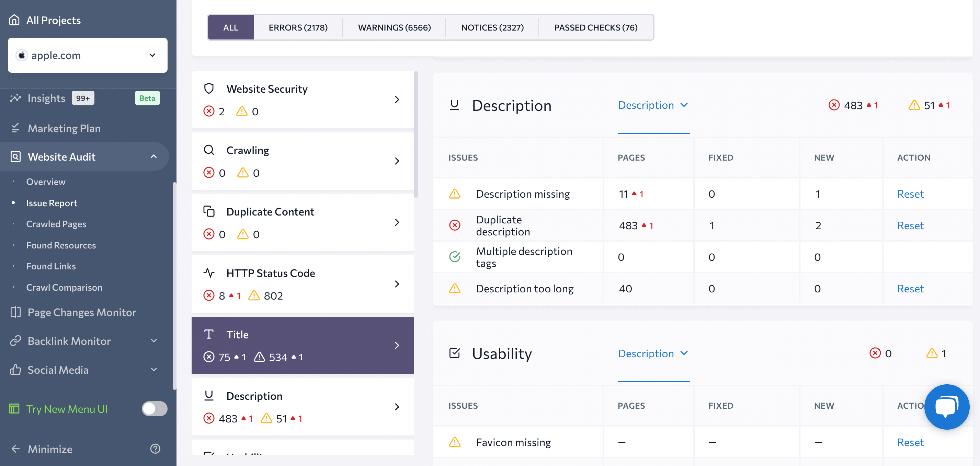980x466 pixels.
Task: Click the apple.com logo icon in project selector
Action: (x=22, y=55)
